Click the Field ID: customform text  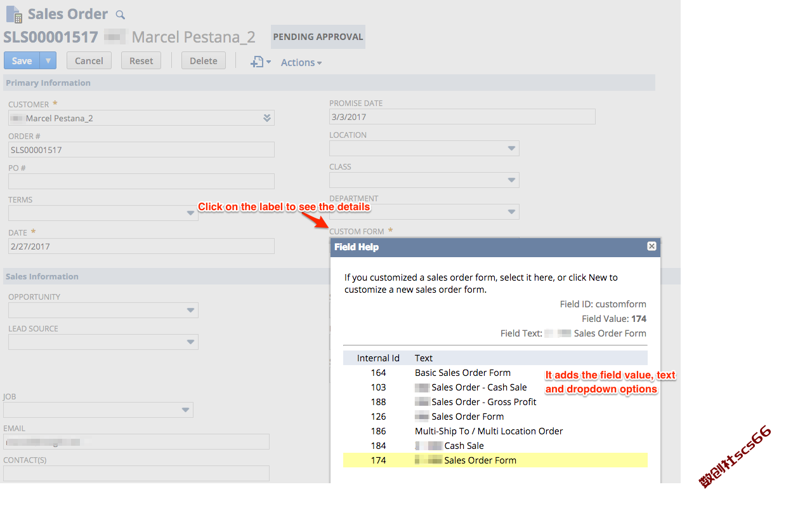(603, 304)
